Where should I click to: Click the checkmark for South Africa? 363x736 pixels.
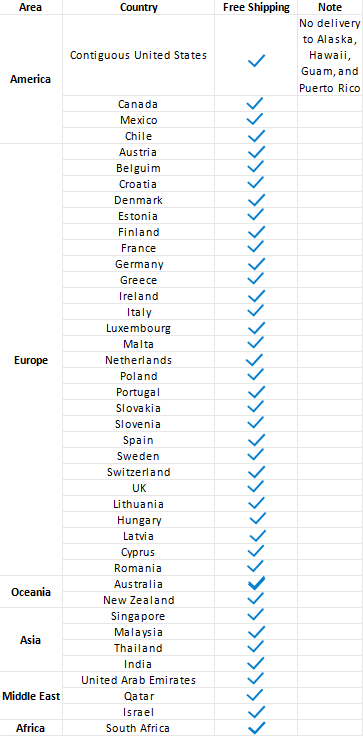click(x=256, y=728)
